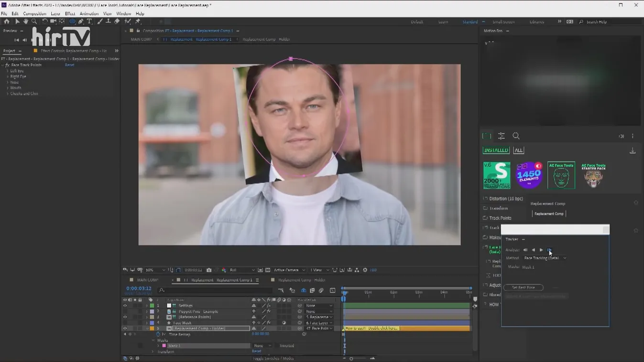The height and width of the screenshot is (362, 644).
Task: Pick the Puppet Pin tool
Action: pyautogui.click(x=138, y=21)
